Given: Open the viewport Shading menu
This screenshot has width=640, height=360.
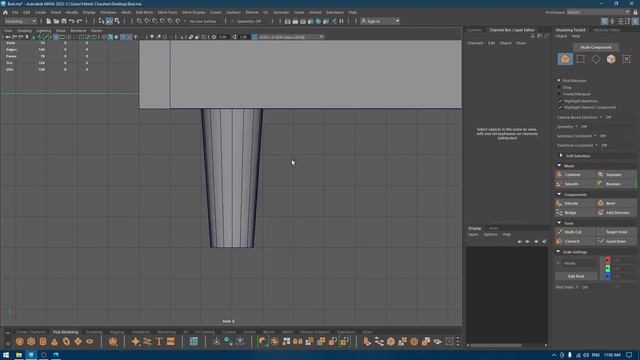Looking at the screenshot, I should [24, 31].
